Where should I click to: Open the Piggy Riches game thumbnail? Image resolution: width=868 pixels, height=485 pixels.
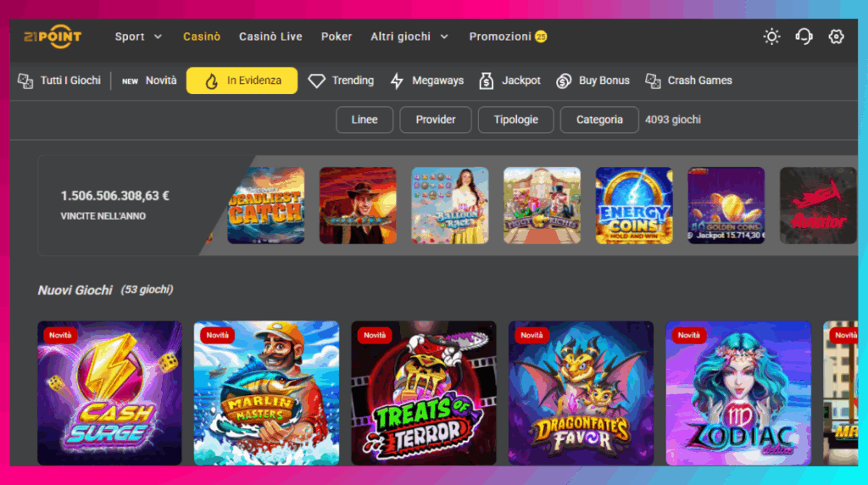(x=542, y=205)
